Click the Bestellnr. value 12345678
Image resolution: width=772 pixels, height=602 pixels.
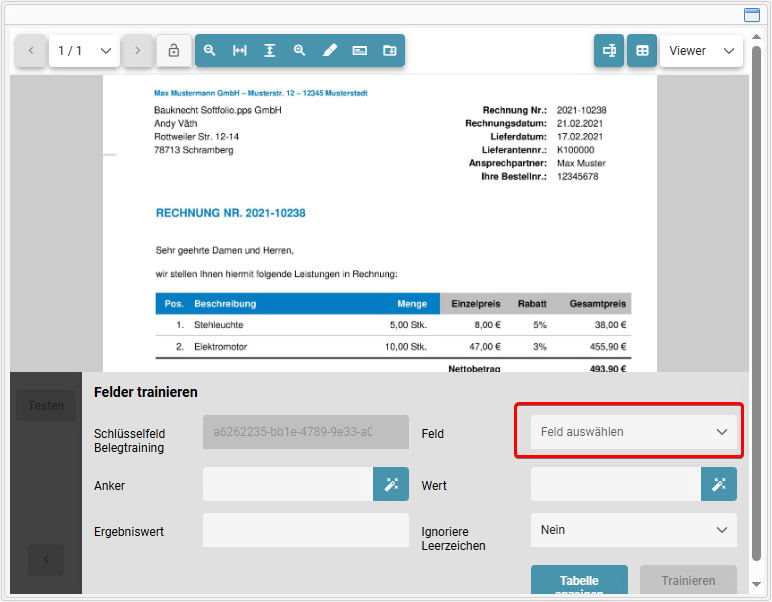578,177
